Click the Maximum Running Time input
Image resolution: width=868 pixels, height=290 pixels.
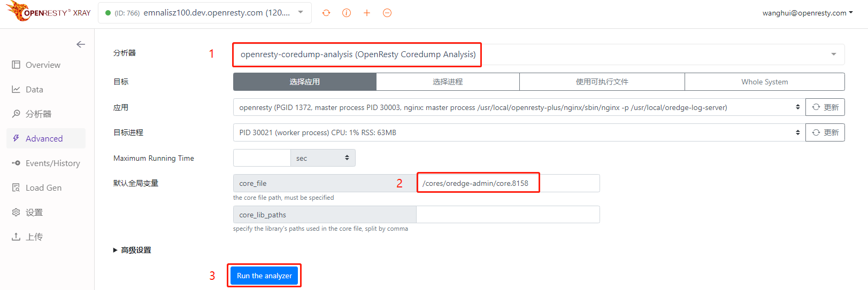[x=262, y=158]
